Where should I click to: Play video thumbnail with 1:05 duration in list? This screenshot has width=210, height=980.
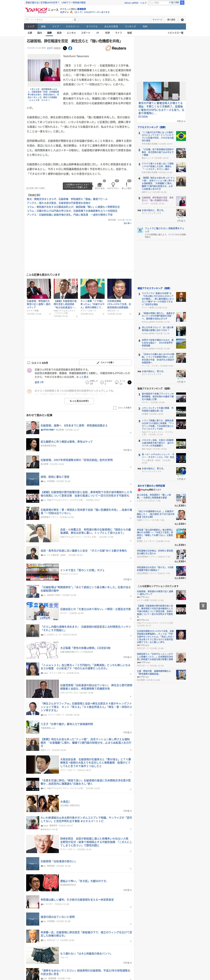(33, 496)
